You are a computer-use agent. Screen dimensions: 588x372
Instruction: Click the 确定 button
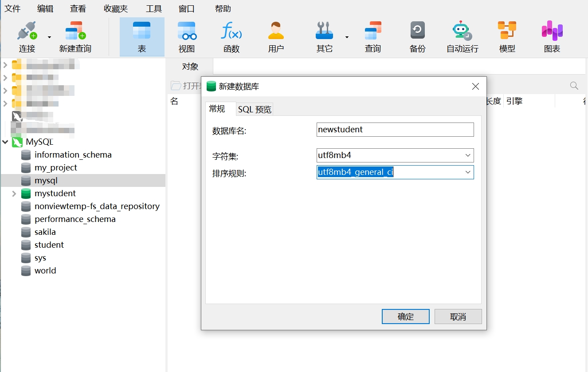405,317
